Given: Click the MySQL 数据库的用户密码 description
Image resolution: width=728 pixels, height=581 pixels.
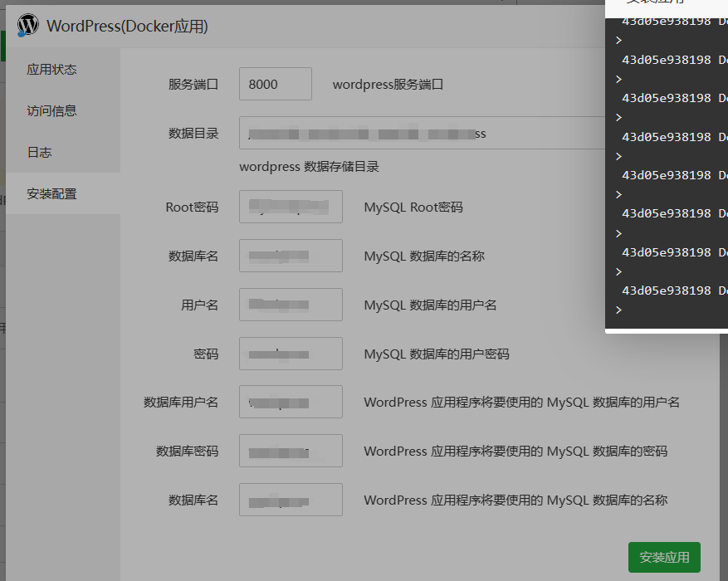Looking at the screenshot, I should pos(437,354).
